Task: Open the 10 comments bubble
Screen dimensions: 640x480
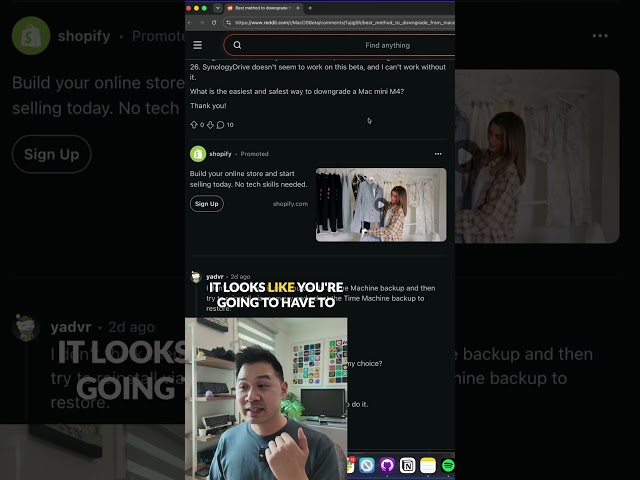Action: [225, 124]
